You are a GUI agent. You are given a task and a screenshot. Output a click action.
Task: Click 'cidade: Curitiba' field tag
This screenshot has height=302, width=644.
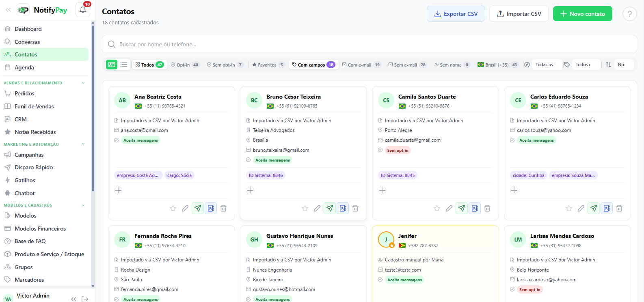[x=529, y=175]
